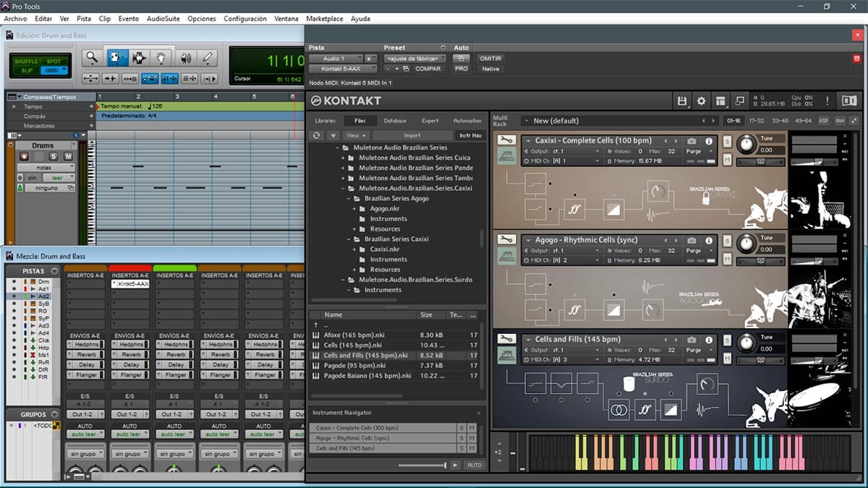
Task: Click the Instr Nav button in the browser
Action: pyautogui.click(x=470, y=135)
